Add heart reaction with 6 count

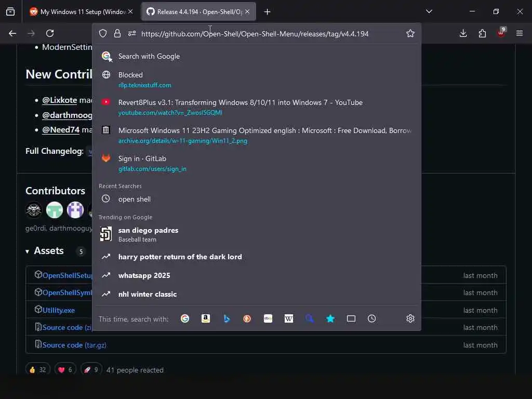pyautogui.click(x=65, y=369)
